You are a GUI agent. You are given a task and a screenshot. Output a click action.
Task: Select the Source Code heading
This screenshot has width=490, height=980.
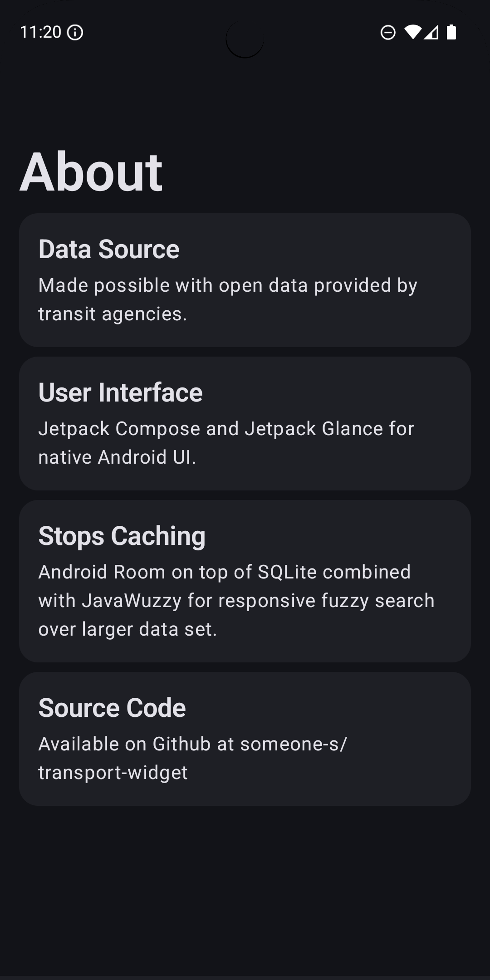(112, 708)
